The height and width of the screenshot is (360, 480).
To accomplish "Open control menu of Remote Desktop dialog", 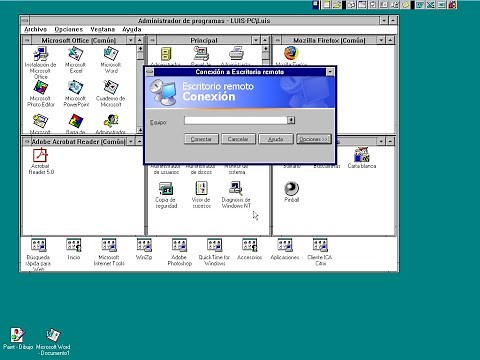I will pyautogui.click(x=150, y=72).
